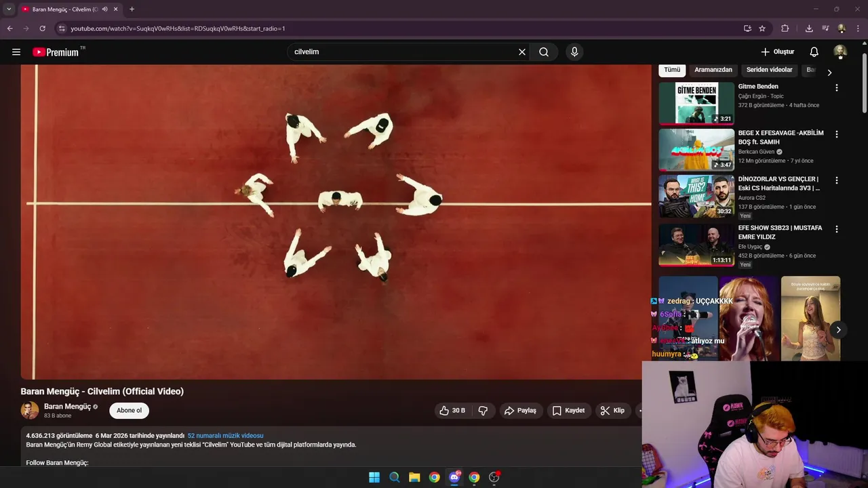Viewport: 868px width, 488px height.
Task: Create a clip using Klip
Action: [612, 411]
